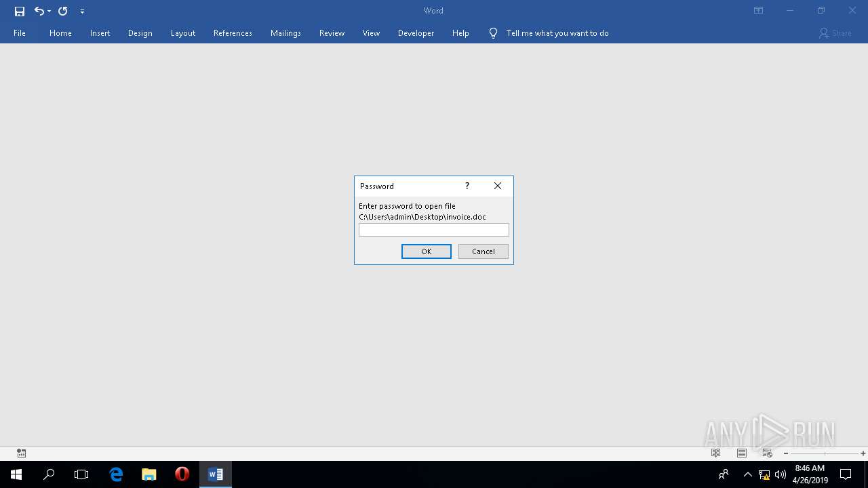Click the network status tray icon

point(764,474)
